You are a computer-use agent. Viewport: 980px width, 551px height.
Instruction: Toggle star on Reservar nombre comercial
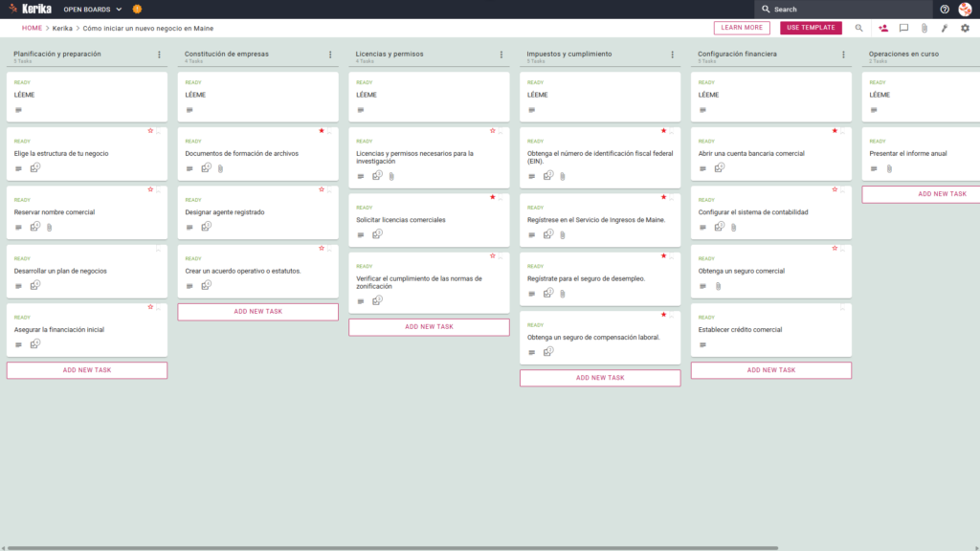(150, 189)
